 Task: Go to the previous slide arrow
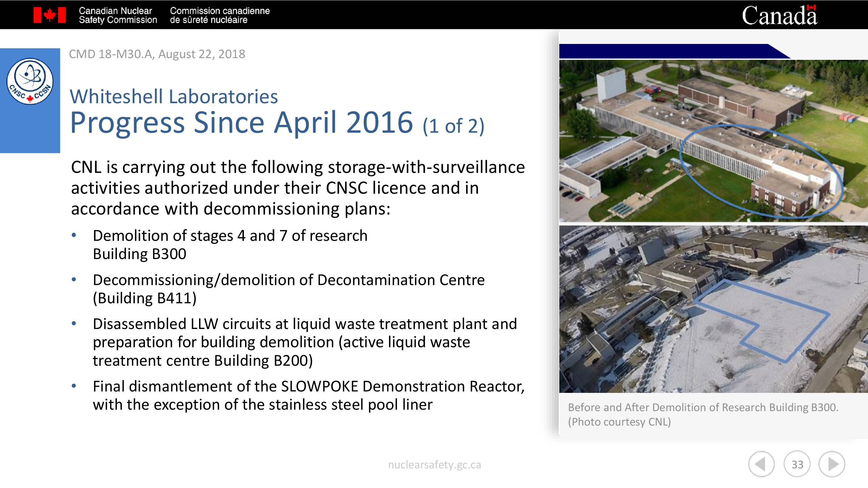(761, 464)
